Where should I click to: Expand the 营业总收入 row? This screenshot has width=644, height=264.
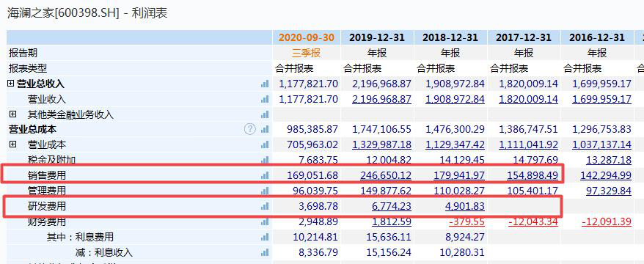click(11, 84)
